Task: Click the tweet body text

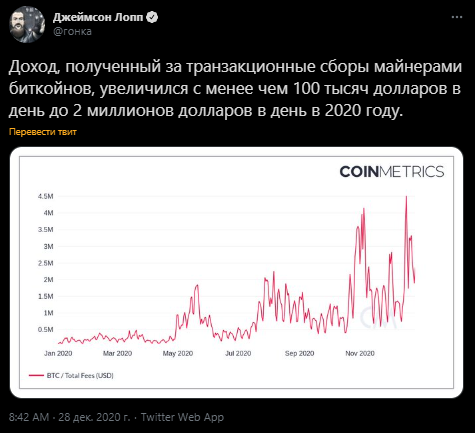Action: click(x=235, y=89)
